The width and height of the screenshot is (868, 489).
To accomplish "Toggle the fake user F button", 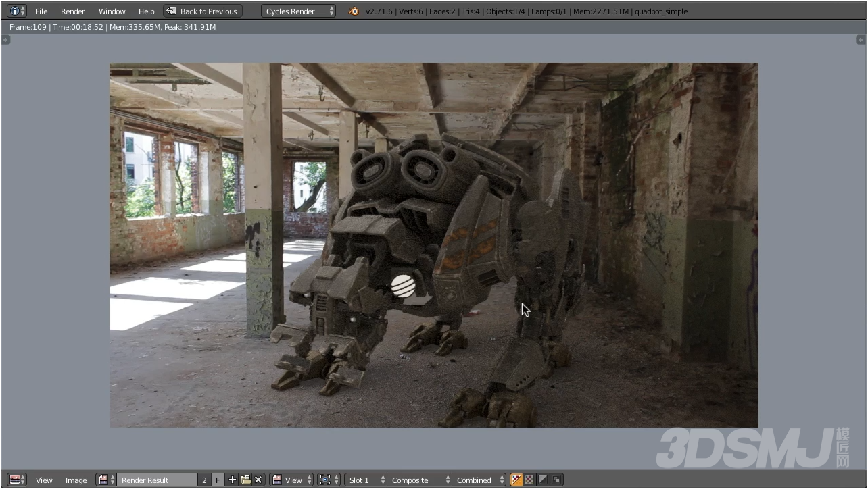I will click(x=218, y=480).
